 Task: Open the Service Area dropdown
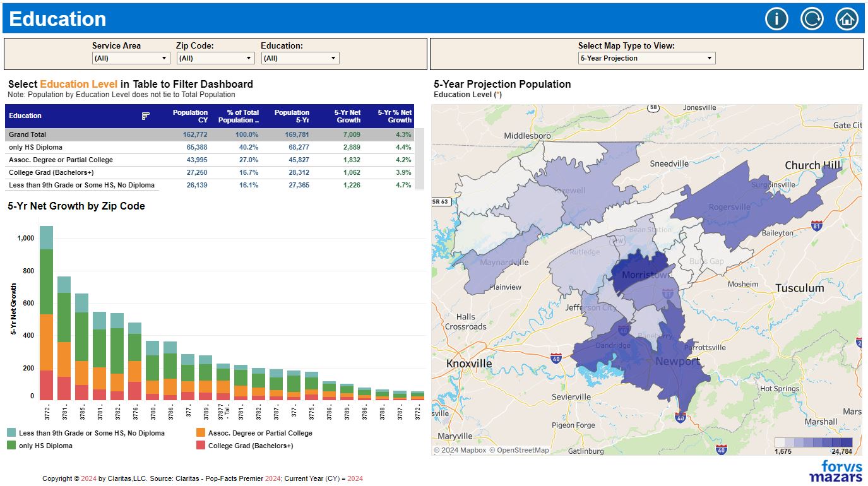pyautogui.click(x=131, y=58)
